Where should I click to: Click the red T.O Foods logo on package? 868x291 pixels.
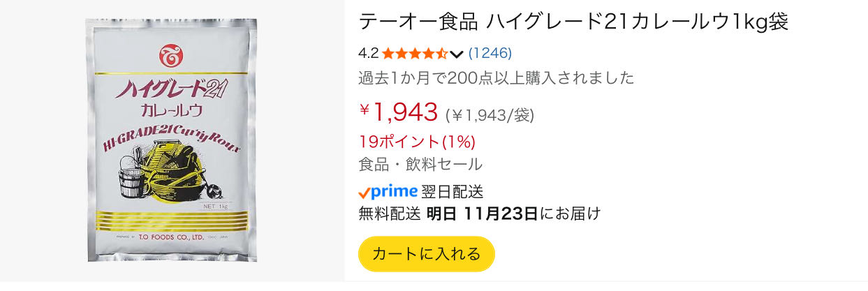(x=170, y=54)
